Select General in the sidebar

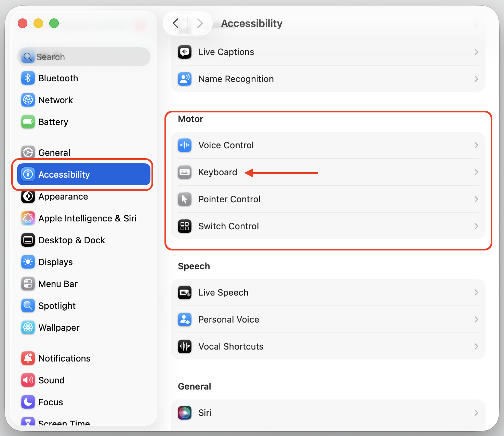click(84, 152)
